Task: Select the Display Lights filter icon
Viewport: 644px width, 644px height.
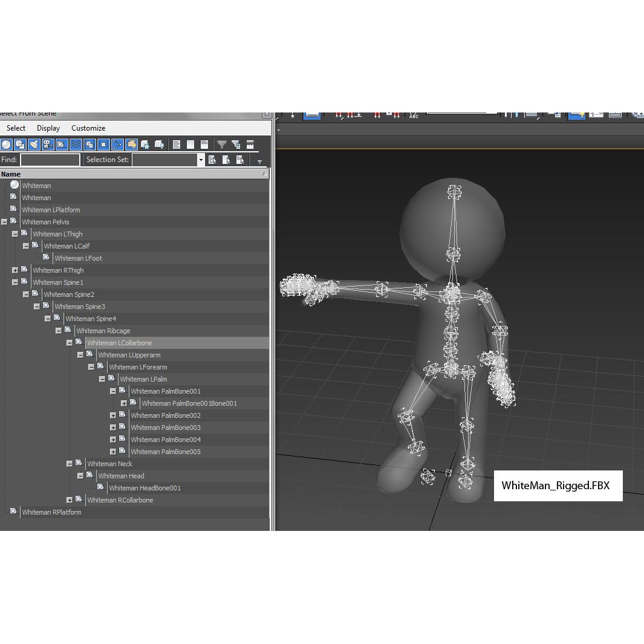Action: coord(34,144)
